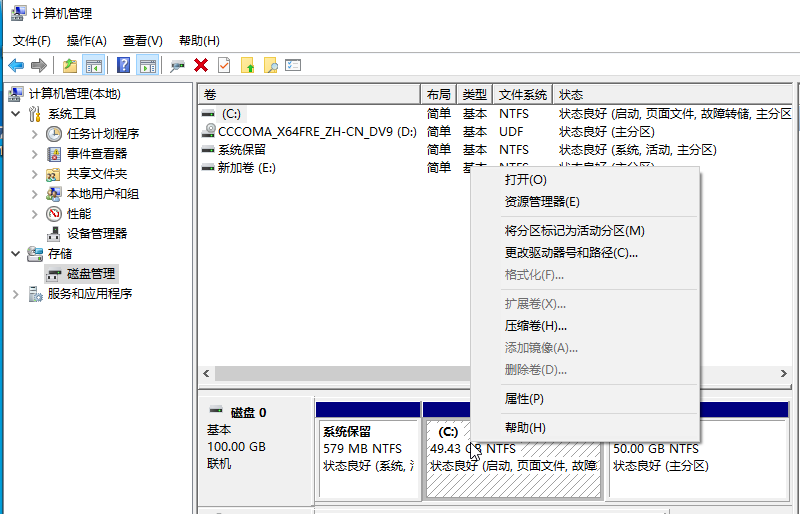Expand the 共享文件夹 node
Screen dimensions: 800x514
34,174
